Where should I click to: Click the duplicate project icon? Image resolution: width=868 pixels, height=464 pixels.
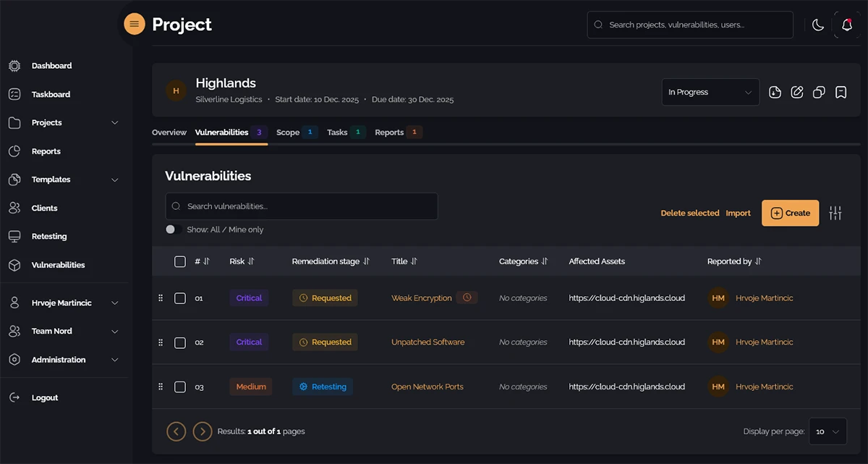tap(819, 92)
